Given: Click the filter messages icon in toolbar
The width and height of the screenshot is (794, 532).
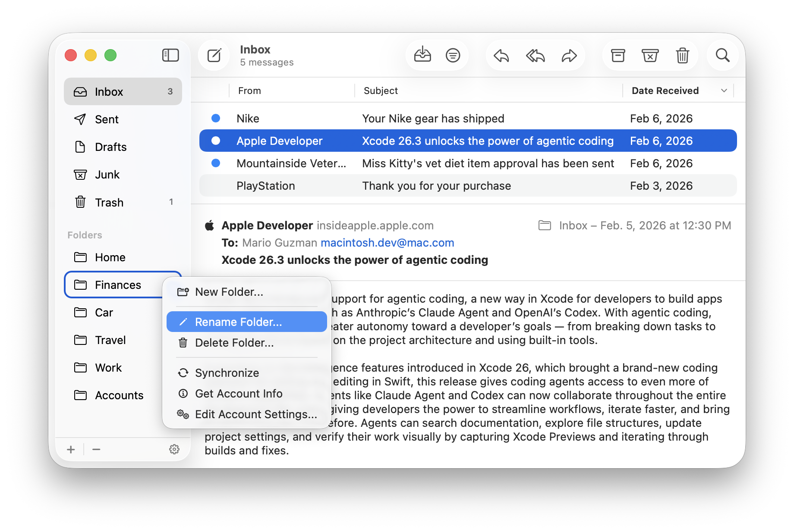Looking at the screenshot, I should pos(453,56).
